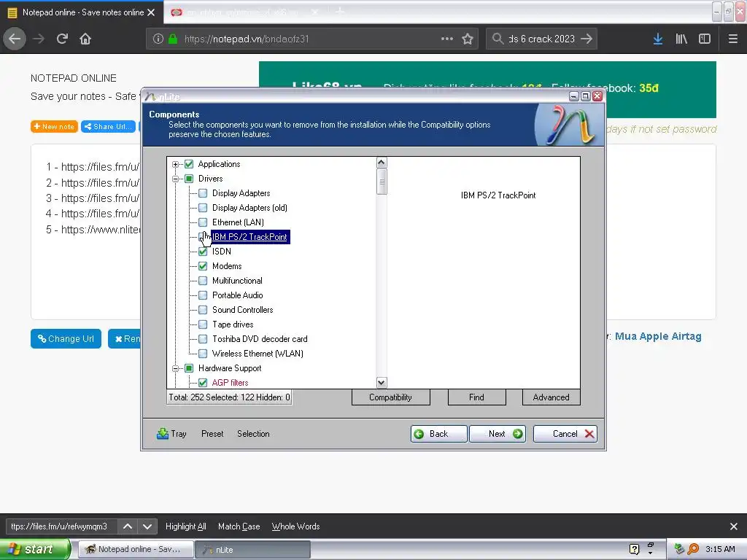This screenshot has width=747, height=560.
Task: Check the Sound Controllers checkbox
Action: pos(203,310)
